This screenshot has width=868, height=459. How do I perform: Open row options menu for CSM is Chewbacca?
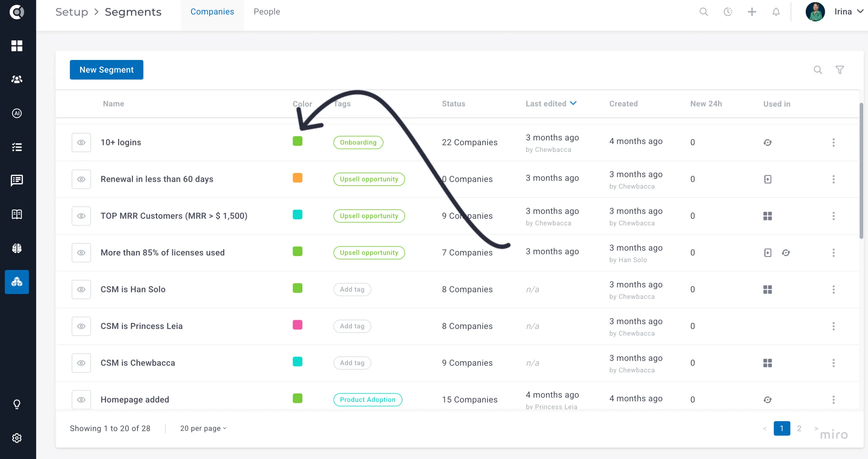(833, 363)
